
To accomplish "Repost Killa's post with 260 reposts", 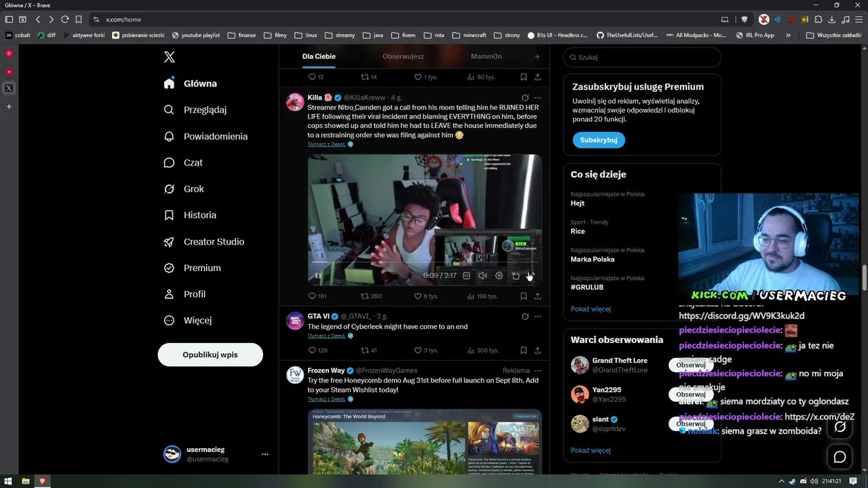I will click(x=371, y=296).
